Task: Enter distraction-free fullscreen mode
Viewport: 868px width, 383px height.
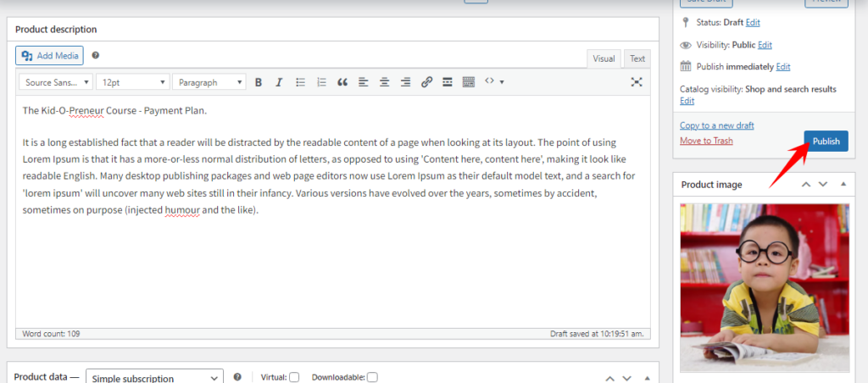Action: pyautogui.click(x=637, y=82)
